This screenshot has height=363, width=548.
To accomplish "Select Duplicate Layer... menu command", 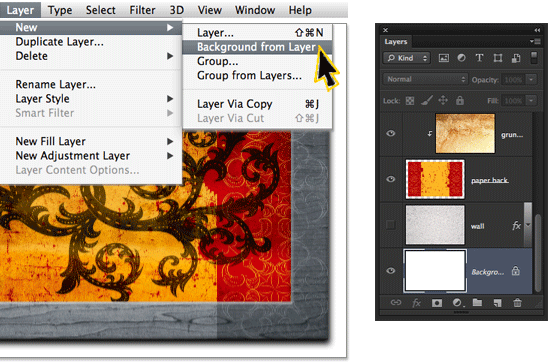I will pos(59,42).
